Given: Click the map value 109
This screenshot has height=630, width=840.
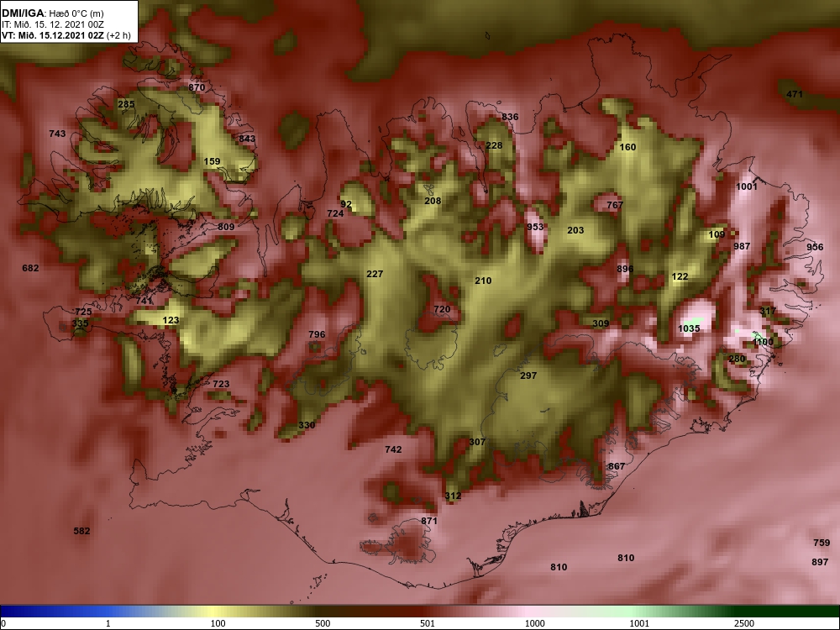Looking at the screenshot, I should click(x=717, y=234).
